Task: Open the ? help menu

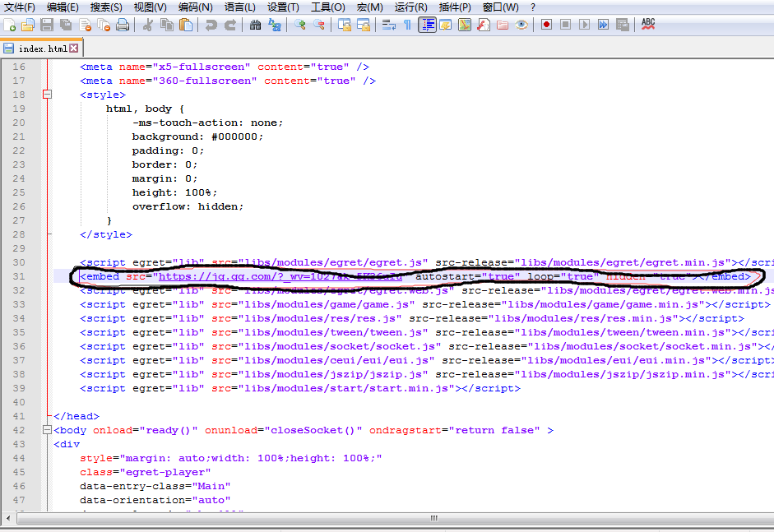Action: pyautogui.click(x=533, y=7)
